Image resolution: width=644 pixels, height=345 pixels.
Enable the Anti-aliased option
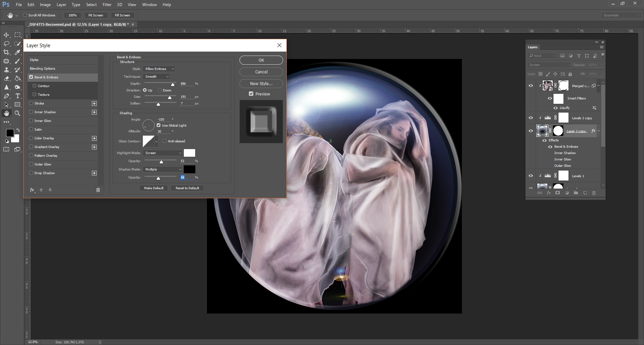pyautogui.click(x=164, y=141)
